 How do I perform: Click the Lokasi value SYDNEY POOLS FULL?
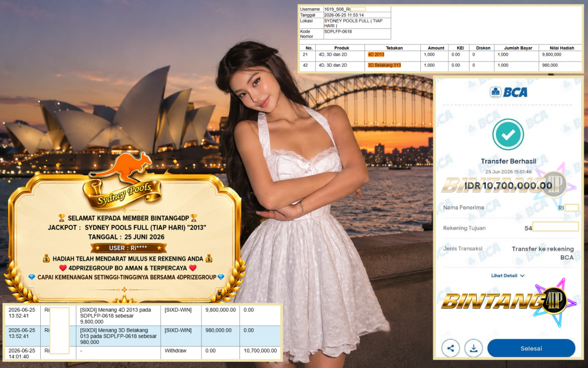353,23
